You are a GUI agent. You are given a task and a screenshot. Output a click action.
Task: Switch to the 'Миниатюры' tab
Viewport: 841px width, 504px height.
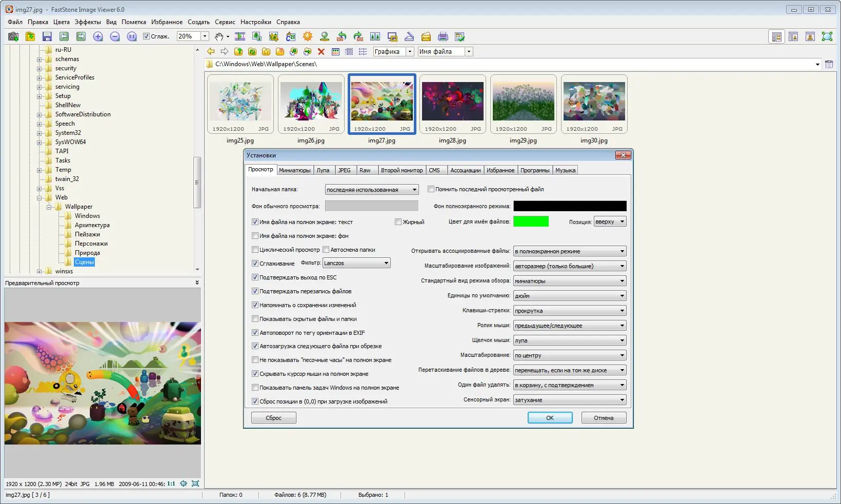tap(294, 170)
